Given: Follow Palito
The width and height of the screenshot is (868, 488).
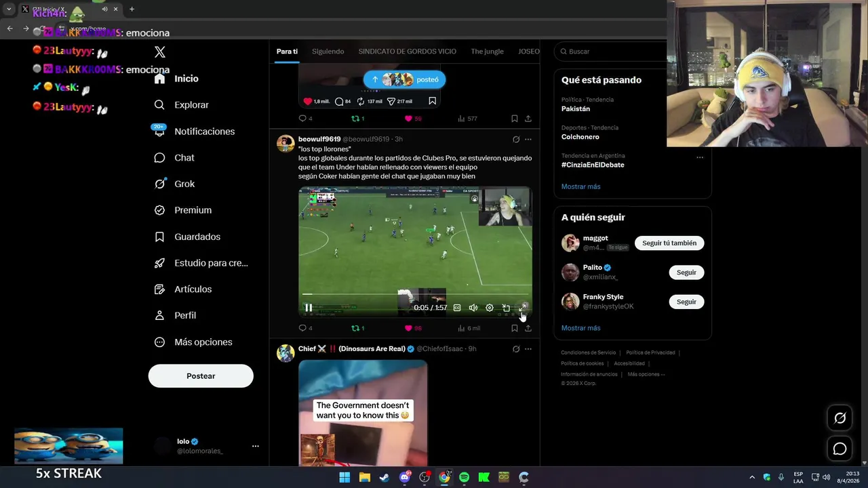Looking at the screenshot, I should pos(686,272).
